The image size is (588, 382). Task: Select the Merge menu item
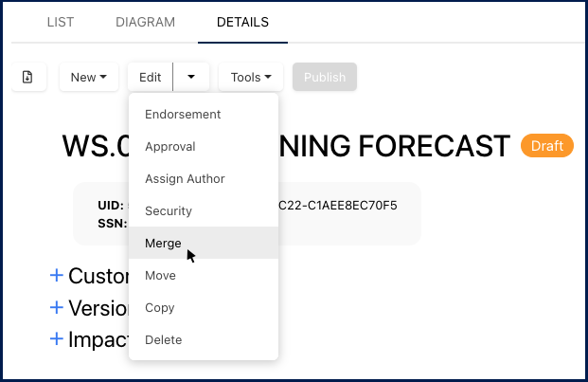163,244
